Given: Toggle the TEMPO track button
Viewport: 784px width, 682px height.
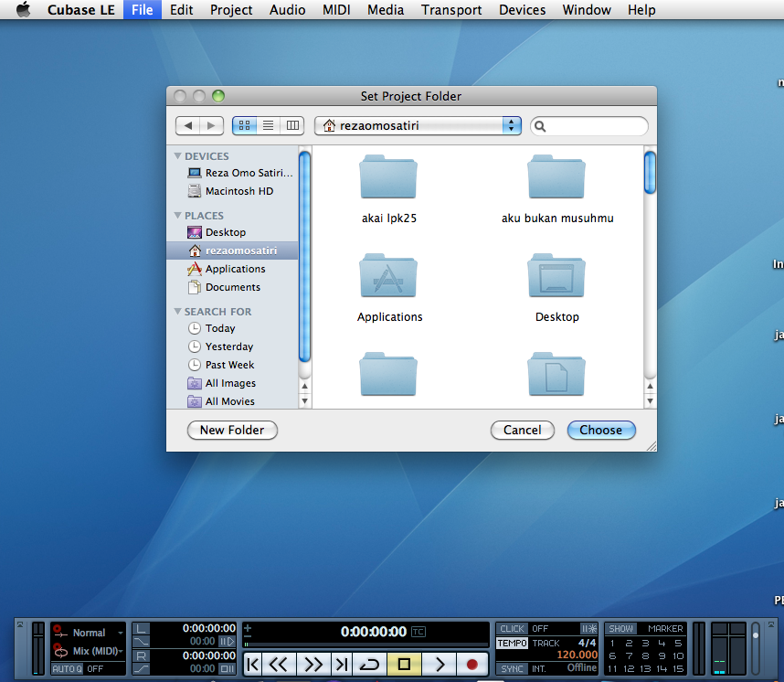Looking at the screenshot, I should (x=512, y=643).
